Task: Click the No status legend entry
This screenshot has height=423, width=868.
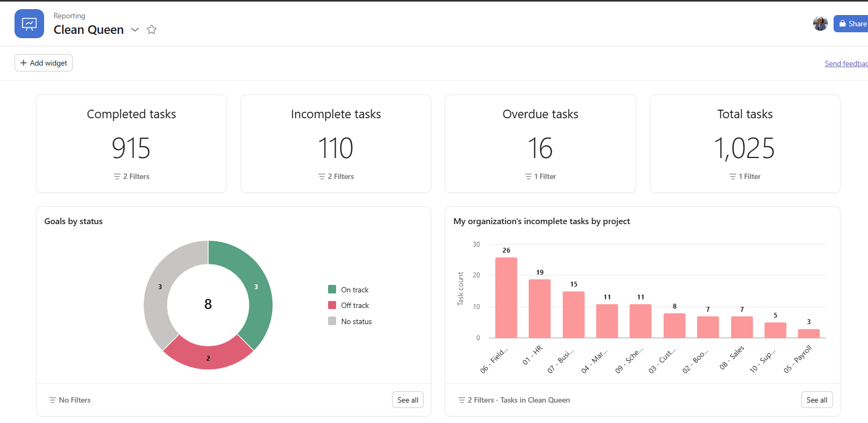Action: click(350, 321)
